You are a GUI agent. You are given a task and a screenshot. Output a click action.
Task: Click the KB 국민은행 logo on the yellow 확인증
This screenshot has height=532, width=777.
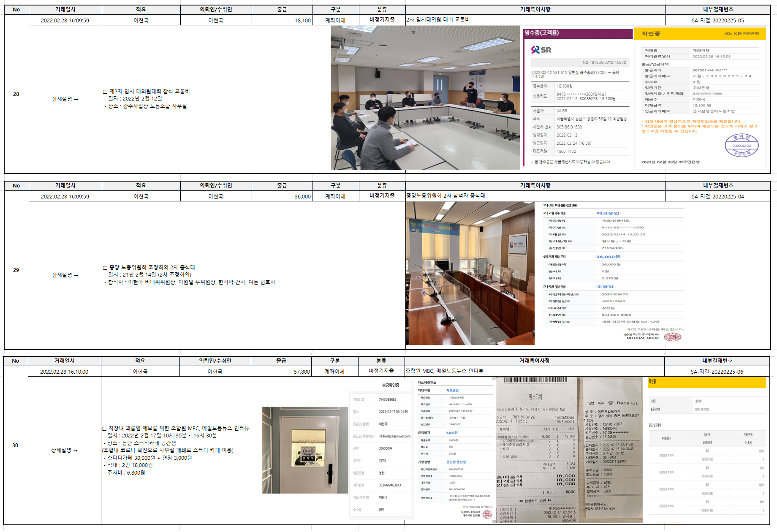pos(742,33)
